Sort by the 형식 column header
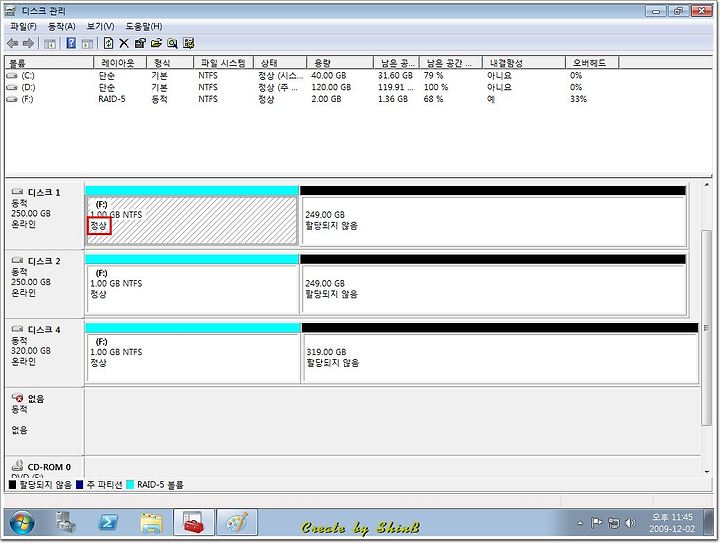The image size is (720, 543). click(170, 63)
